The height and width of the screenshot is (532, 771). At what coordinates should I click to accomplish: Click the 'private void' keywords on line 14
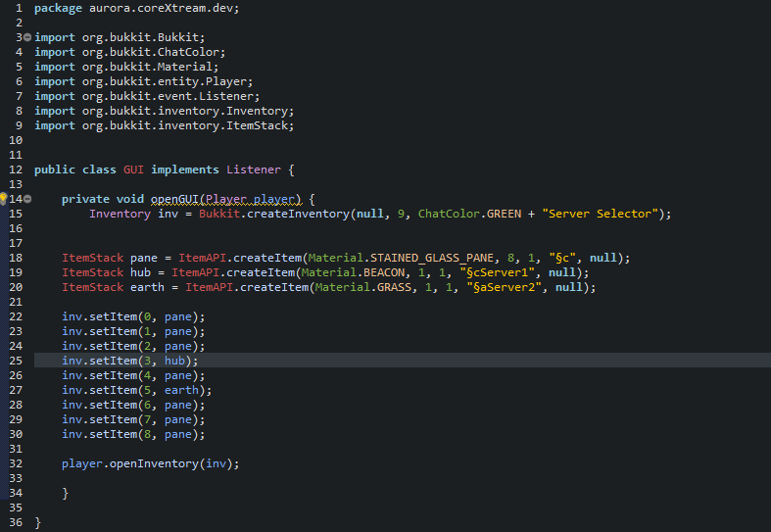[x=103, y=199]
